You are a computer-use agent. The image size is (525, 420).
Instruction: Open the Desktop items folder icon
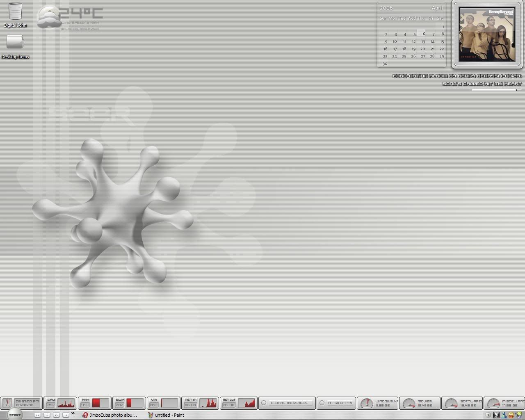pyautogui.click(x=15, y=42)
